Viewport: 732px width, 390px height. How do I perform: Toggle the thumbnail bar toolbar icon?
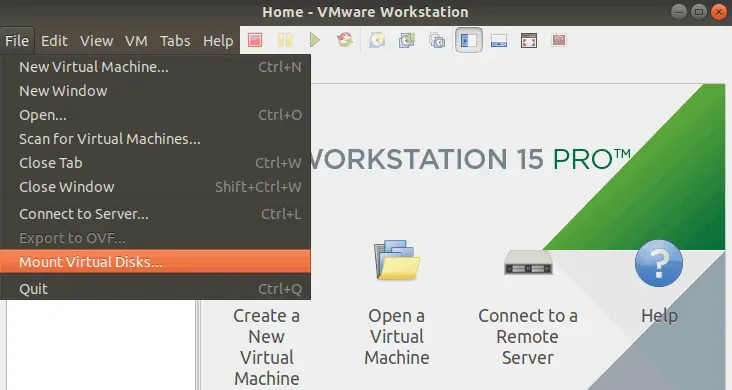click(x=499, y=41)
